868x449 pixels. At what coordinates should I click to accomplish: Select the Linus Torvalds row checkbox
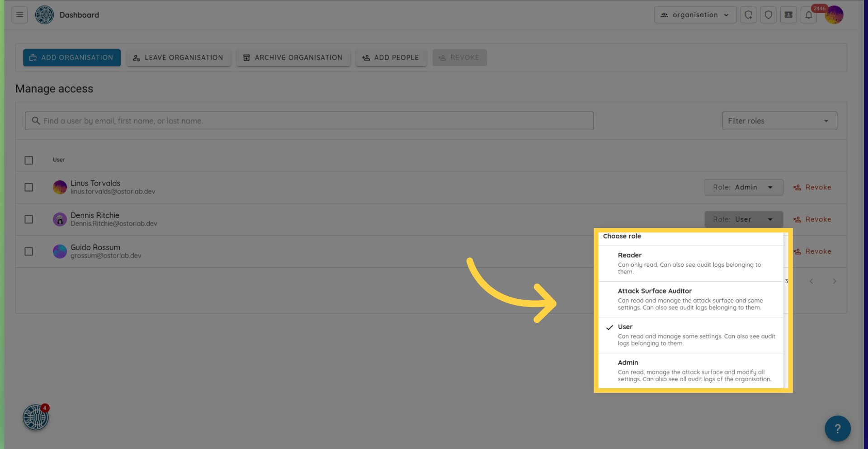pos(29,187)
